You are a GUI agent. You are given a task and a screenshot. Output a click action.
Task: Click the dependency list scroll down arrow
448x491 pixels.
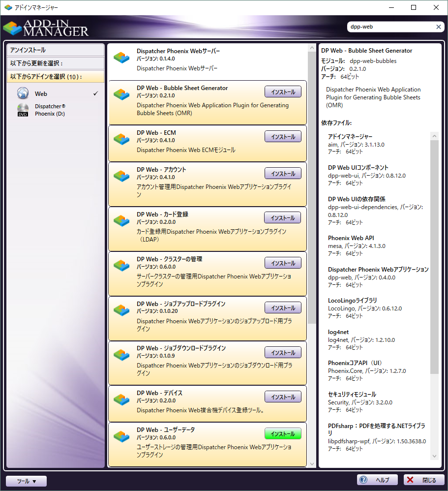434,456
